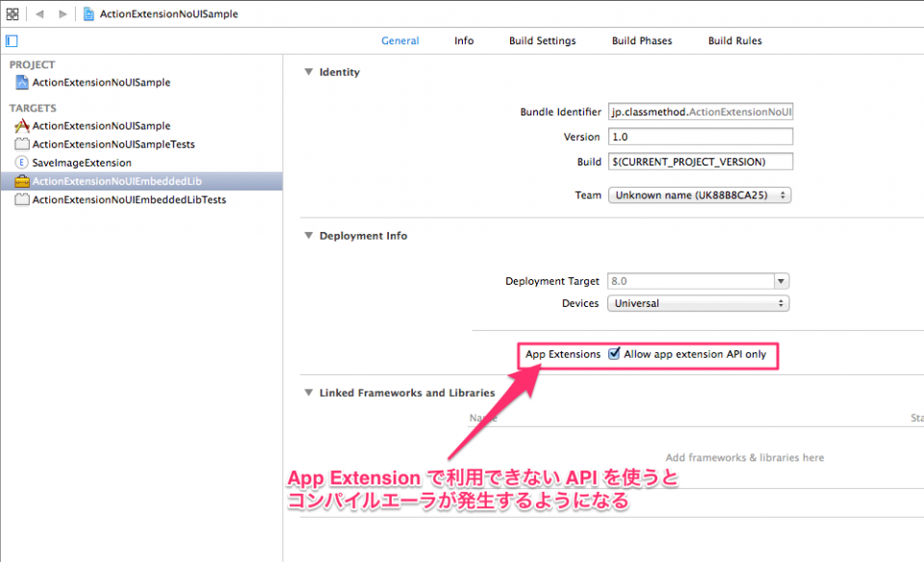924x562 pixels.
Task: Open the Deployment Target dropdown arrow
Action: (x=783, y=280)
